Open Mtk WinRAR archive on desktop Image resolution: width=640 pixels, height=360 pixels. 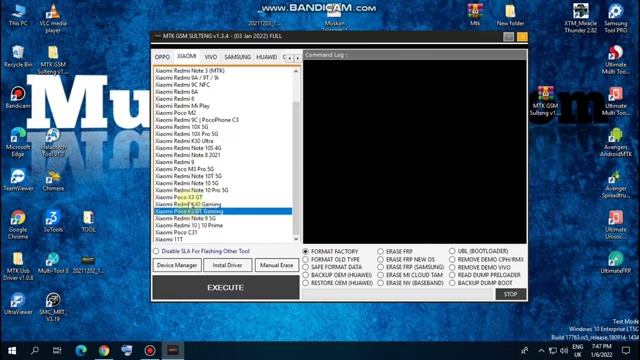(x=475, y=15)
